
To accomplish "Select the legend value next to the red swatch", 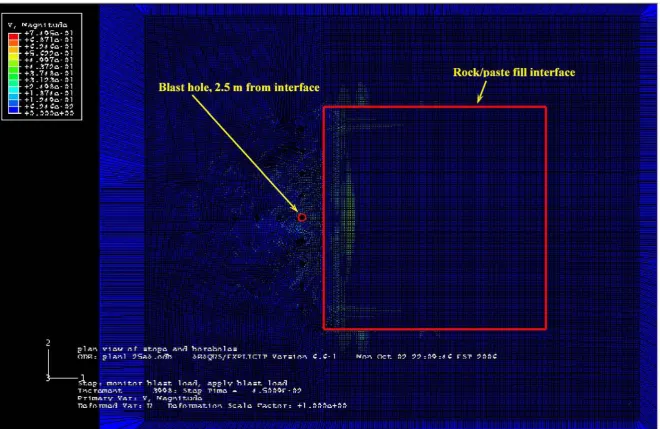I will [49, 33].
